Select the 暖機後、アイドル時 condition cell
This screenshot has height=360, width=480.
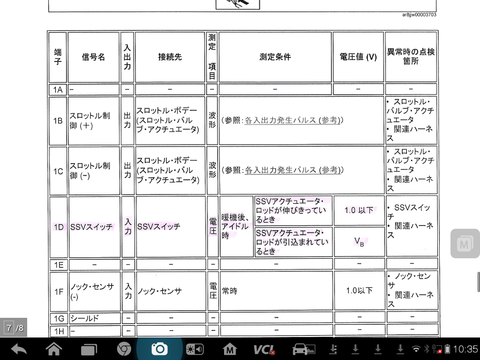[235, 227]
